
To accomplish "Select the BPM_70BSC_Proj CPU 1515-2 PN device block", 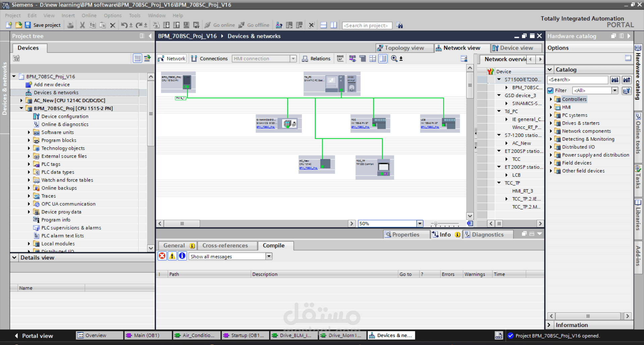I will point(178,82).
